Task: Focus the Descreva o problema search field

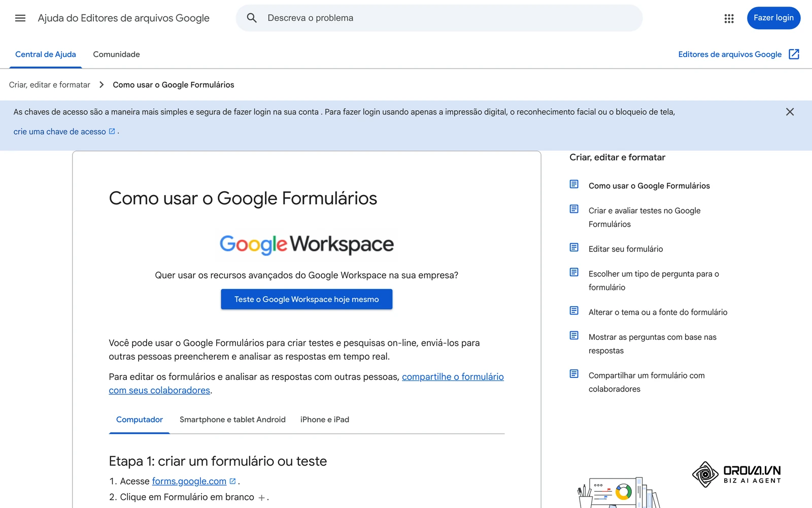Action: pos(439,18)
